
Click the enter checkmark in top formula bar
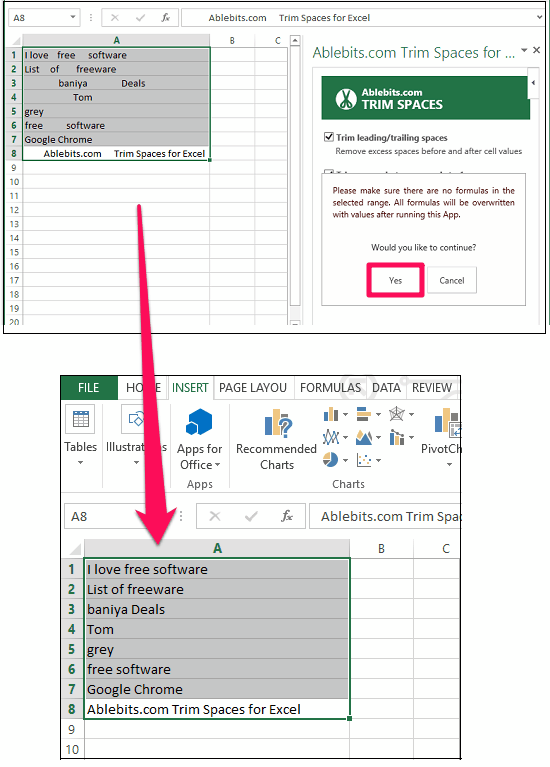140,18
